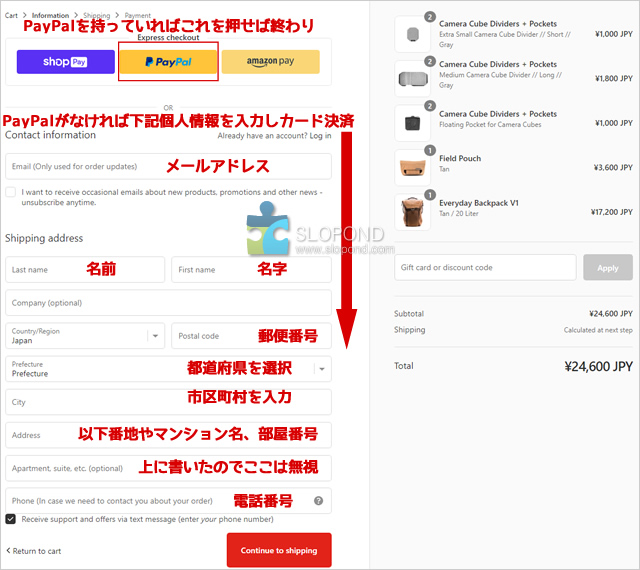Click the First name field
640x570 pixels.
(251, 269)
